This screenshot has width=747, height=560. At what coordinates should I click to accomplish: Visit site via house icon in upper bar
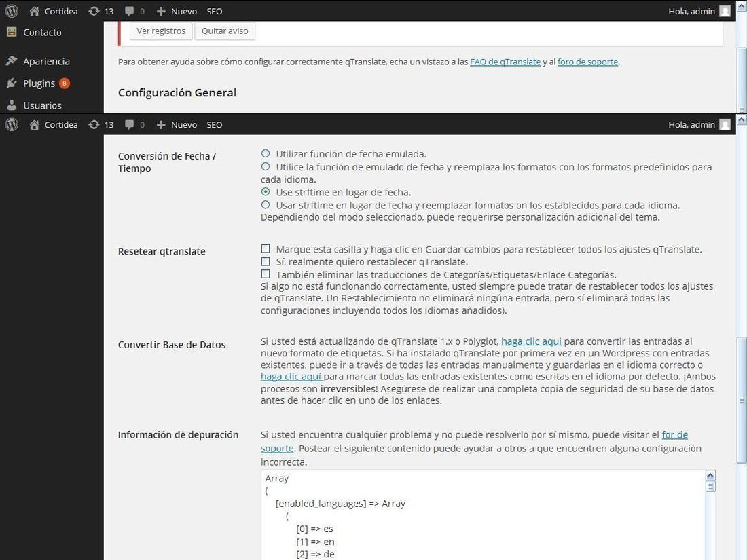tap(35, 11)
